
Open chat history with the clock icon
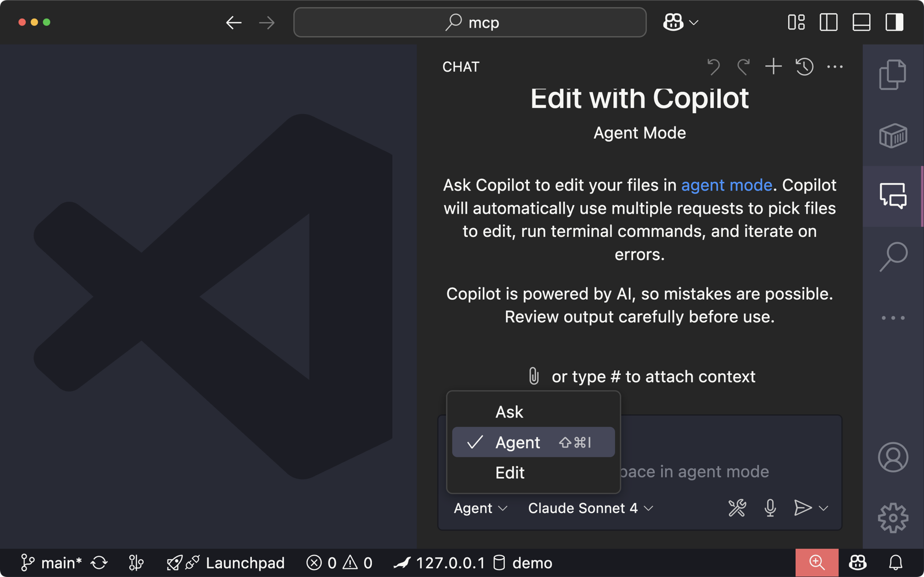(804, 66)
